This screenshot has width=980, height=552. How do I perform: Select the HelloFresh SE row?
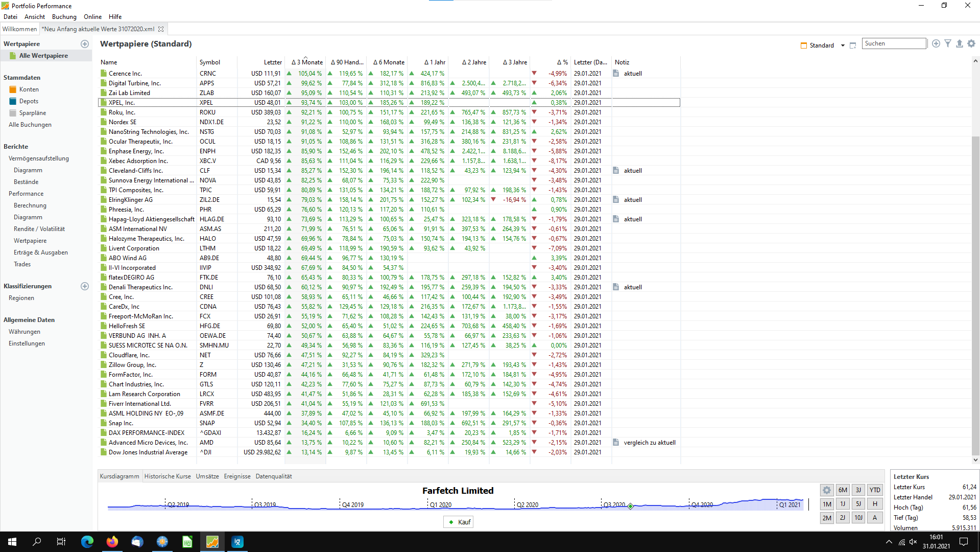[x=389, y=326]
